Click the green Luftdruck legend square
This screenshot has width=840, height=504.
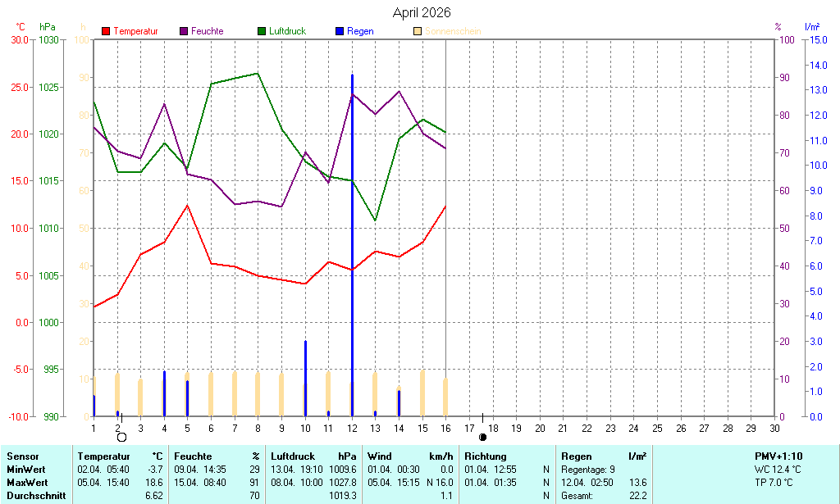point(262,31)
